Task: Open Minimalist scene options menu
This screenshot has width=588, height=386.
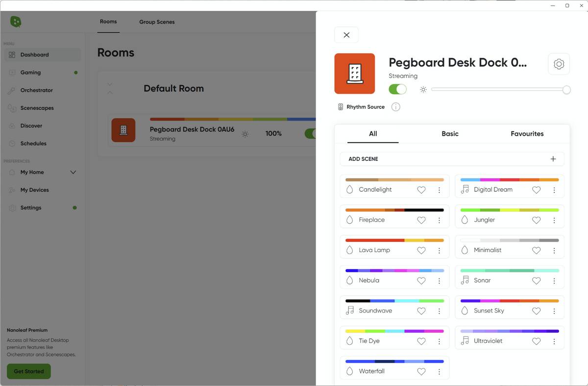Action: 554,250
